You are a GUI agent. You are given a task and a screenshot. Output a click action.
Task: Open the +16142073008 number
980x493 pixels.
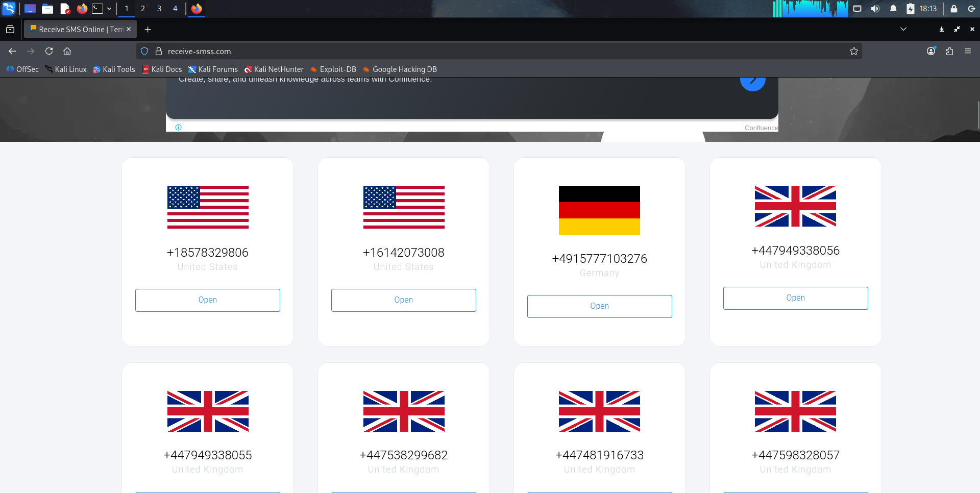(x=404, y=300)
